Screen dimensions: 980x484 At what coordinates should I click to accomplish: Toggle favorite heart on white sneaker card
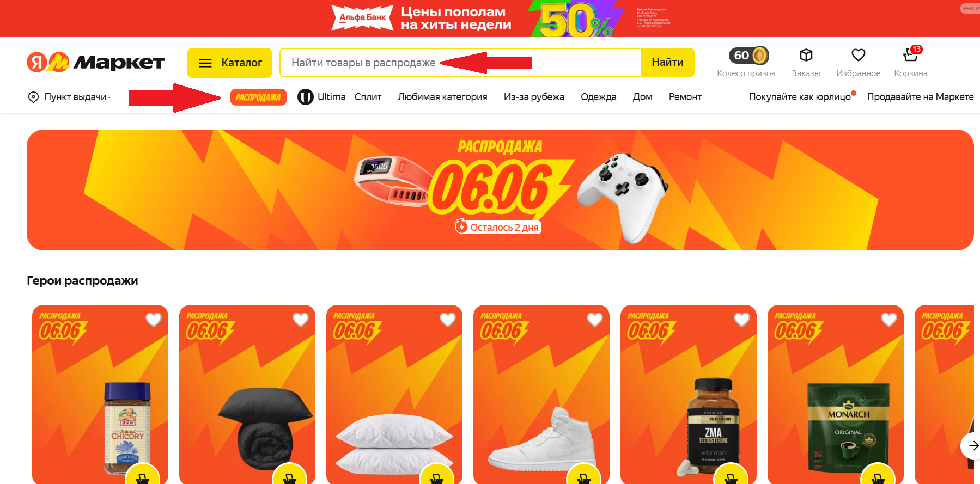(595, 320)
